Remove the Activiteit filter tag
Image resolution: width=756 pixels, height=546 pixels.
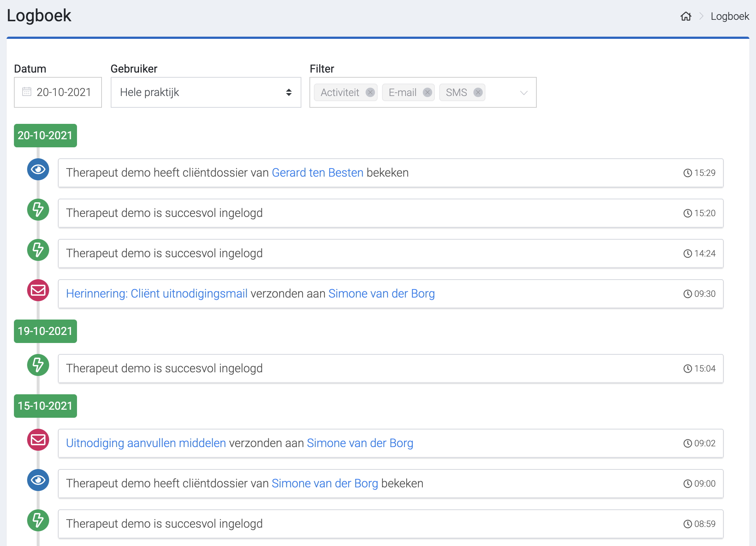[370, 92]
